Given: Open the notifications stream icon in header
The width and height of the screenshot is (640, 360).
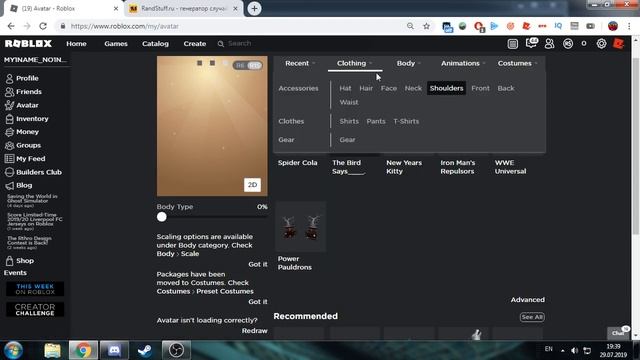Looking at the screenshot, I should coord(513,44).
